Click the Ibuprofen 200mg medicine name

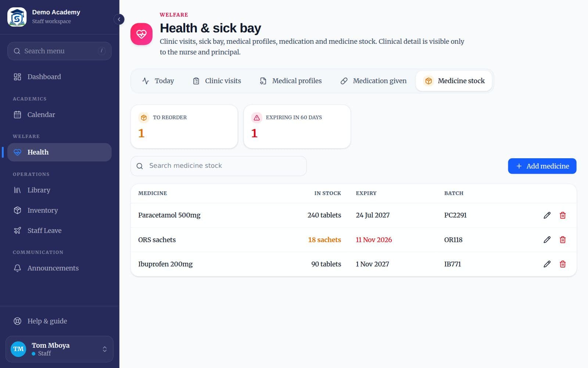[x=165, y=264]
